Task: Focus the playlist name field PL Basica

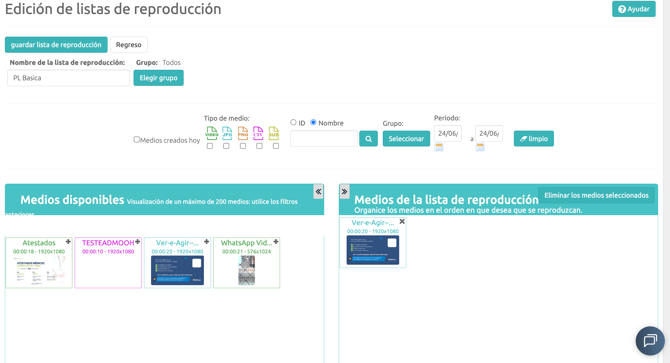Action: tap(68, 78)
